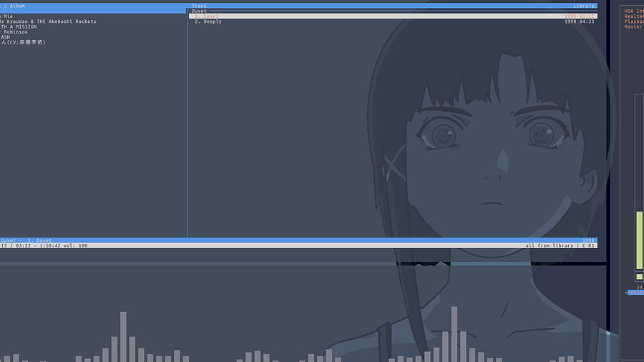Adjust the green Master volume bar in mixer
Screen dimensions: 644x362
[x=640, y=240]
